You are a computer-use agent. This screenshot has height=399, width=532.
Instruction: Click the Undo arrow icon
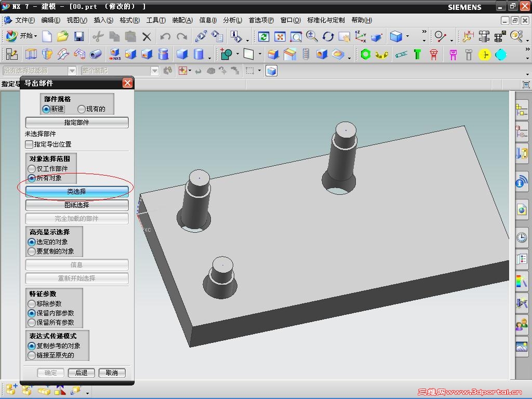[x=165, y=36]
